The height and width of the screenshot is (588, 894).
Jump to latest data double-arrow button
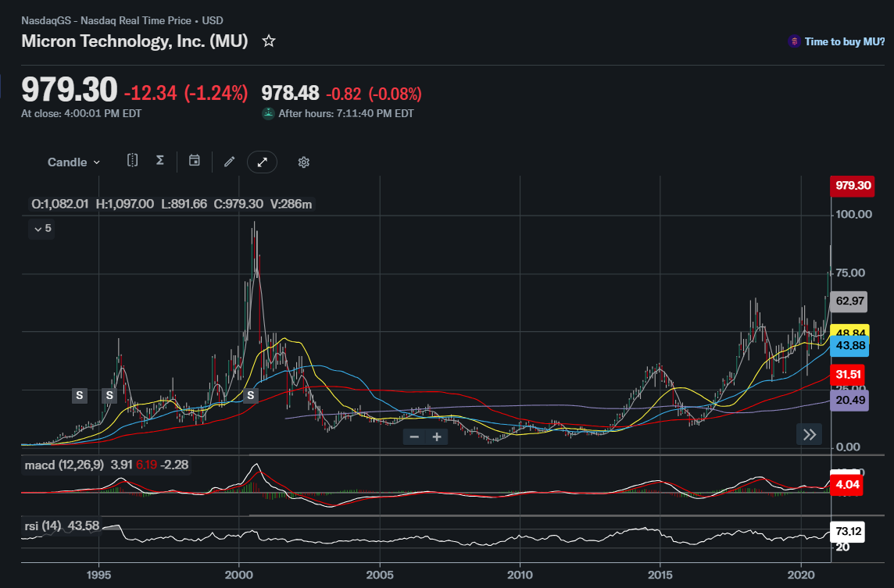(x=809, y=435)
